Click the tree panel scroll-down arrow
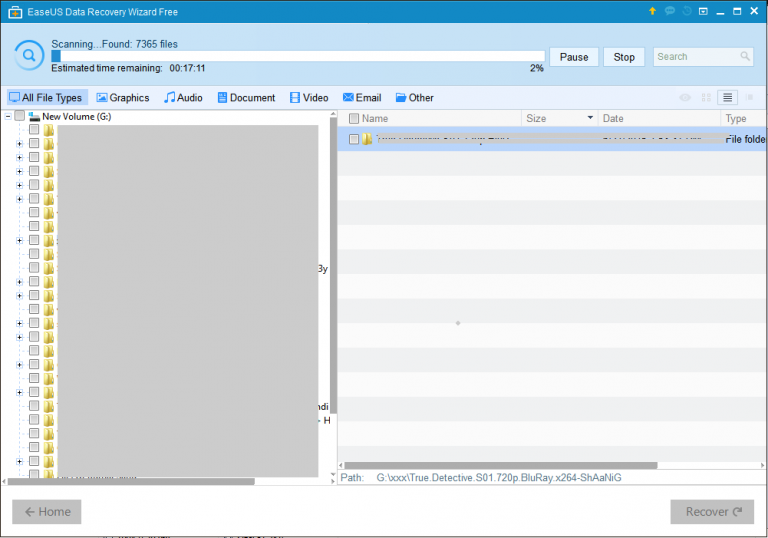The height and width of the screenshot is (538, 768). [333, 474]
